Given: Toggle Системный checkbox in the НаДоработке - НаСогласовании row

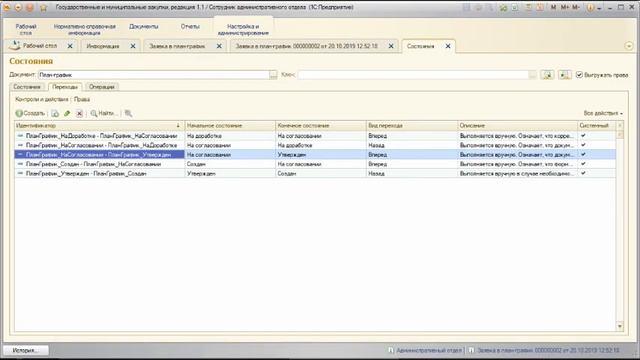Looking at the screenshot, I should tap(583, 136).
